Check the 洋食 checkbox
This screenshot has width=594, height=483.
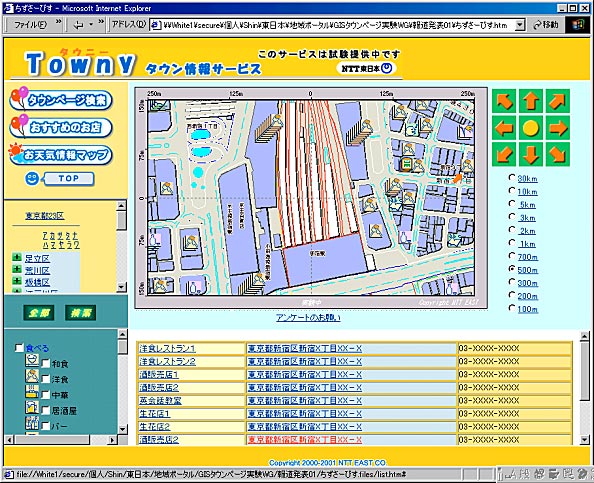pyautogui.click(x=45, y=379)
